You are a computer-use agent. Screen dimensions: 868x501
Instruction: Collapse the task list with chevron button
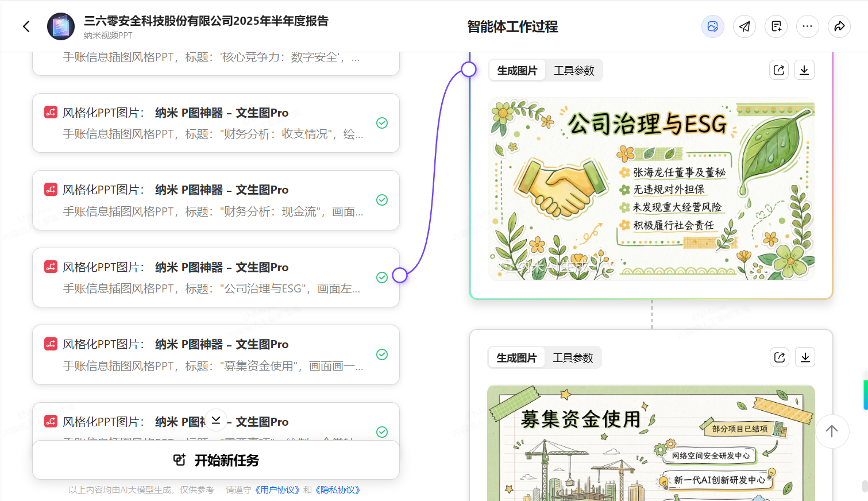(x=216, y=420)
